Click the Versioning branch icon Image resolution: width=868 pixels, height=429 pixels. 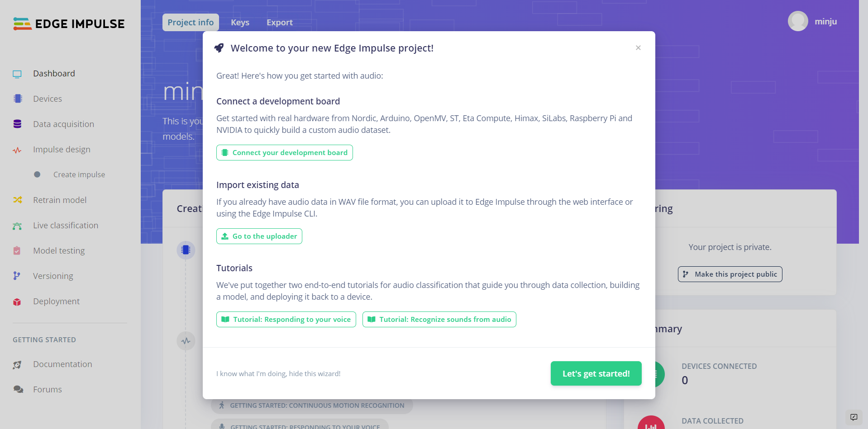(x=17, y=276)
